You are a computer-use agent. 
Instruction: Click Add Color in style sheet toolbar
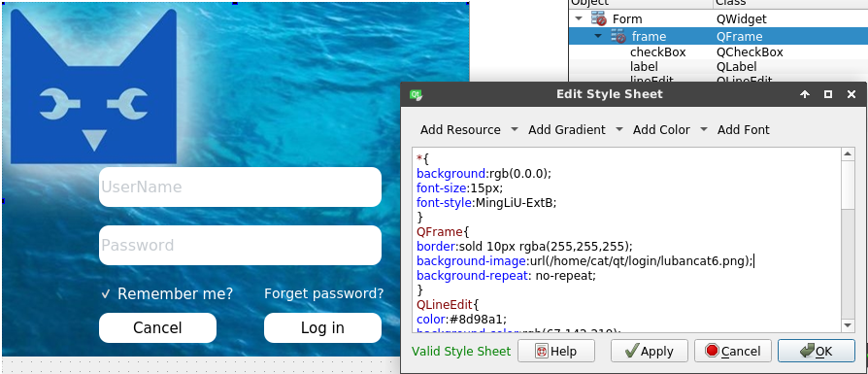pos(661,129)
